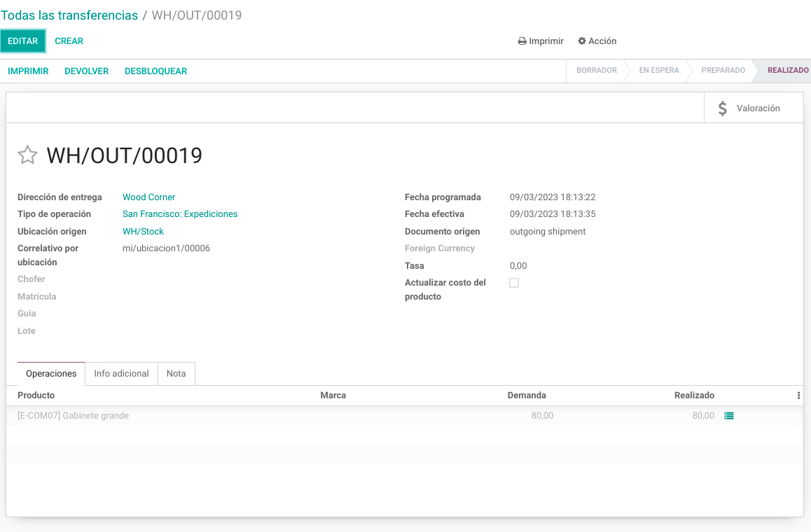
Task: Click the IMPRIMIR action button
Action: tap(28, 71)
